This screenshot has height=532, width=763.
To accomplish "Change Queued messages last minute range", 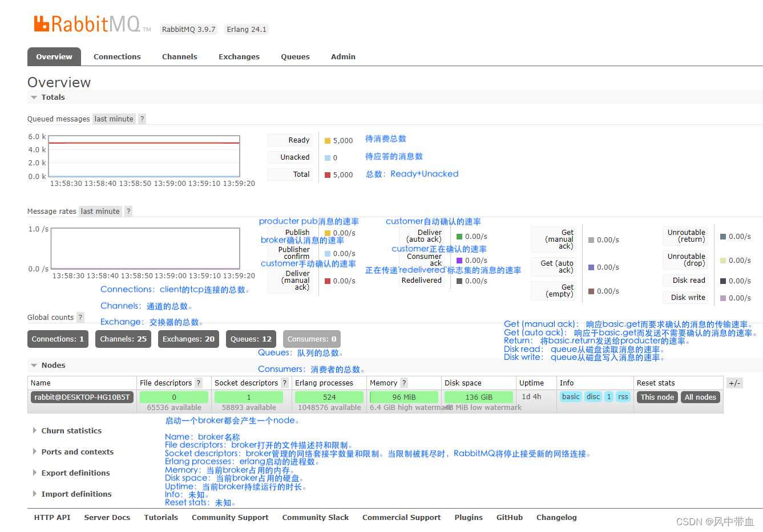I will 114,119.
